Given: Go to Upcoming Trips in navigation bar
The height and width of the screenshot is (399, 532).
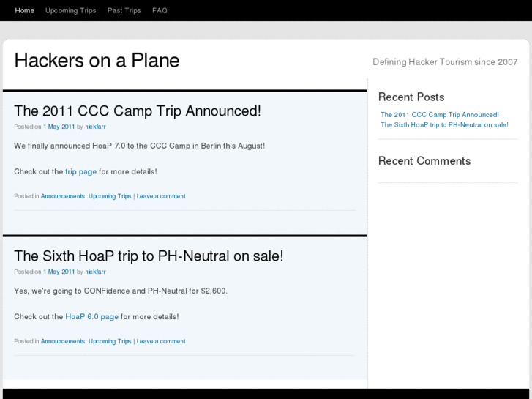Looking at the screenshot, I should pyautogui.click(x=70, y=11).
